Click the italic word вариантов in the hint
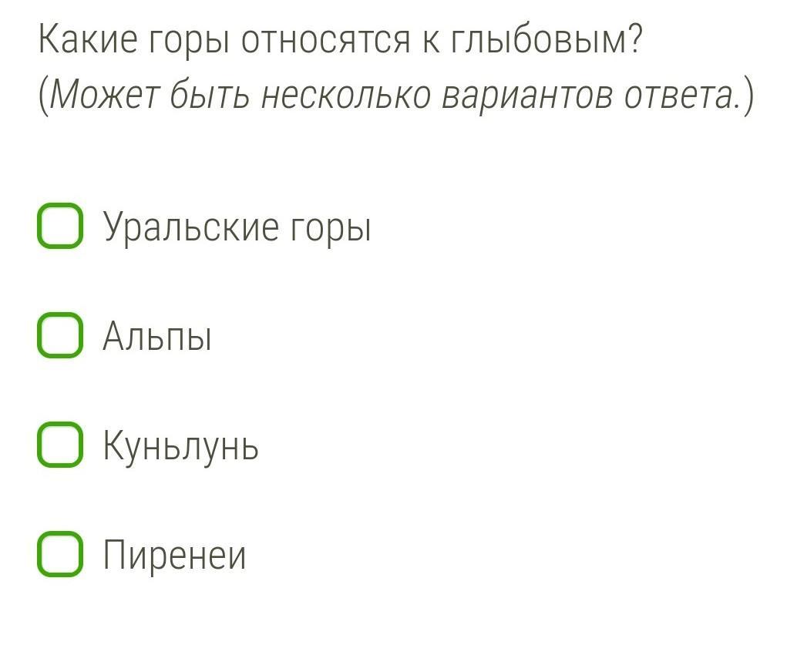The height and width of the screenshot is (672, 797). [x=527, y=96]
